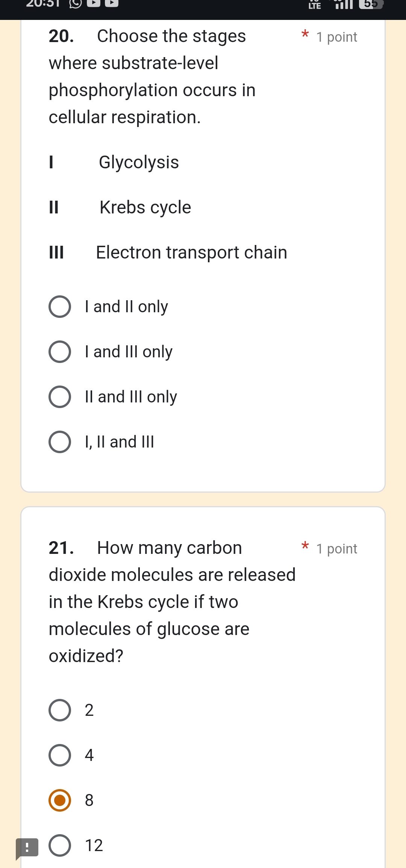Select answer '2' for question 21
The width and height of the screenshot is (406, 868).
coord(60,710)
